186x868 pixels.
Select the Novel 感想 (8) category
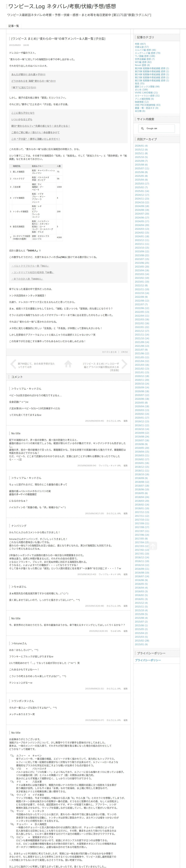point(142,65)
